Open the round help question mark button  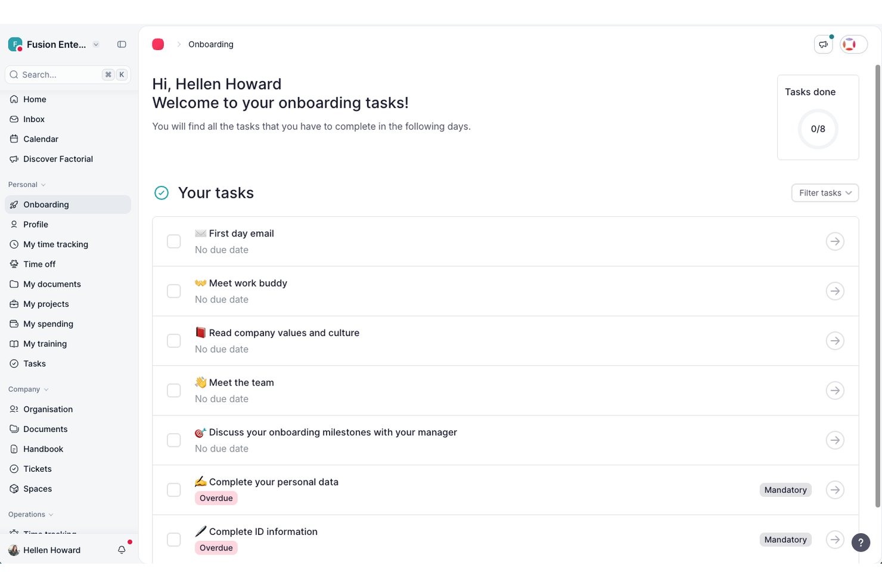[861, 542]
